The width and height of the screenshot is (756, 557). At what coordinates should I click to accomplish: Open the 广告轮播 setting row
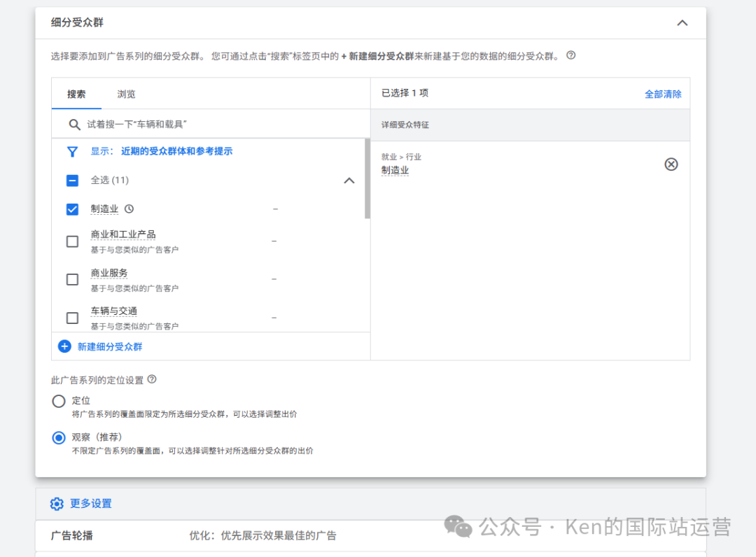coord(370,535)
